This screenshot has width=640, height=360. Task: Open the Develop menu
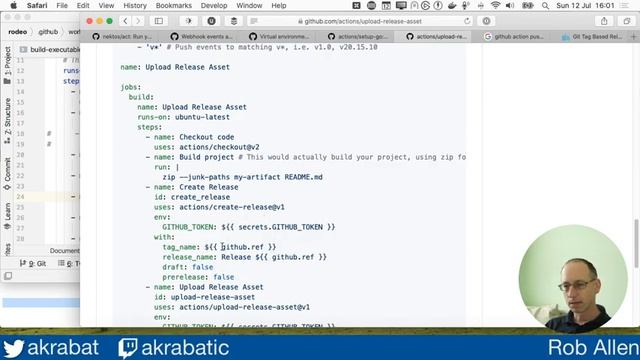[x=214, y=6]
